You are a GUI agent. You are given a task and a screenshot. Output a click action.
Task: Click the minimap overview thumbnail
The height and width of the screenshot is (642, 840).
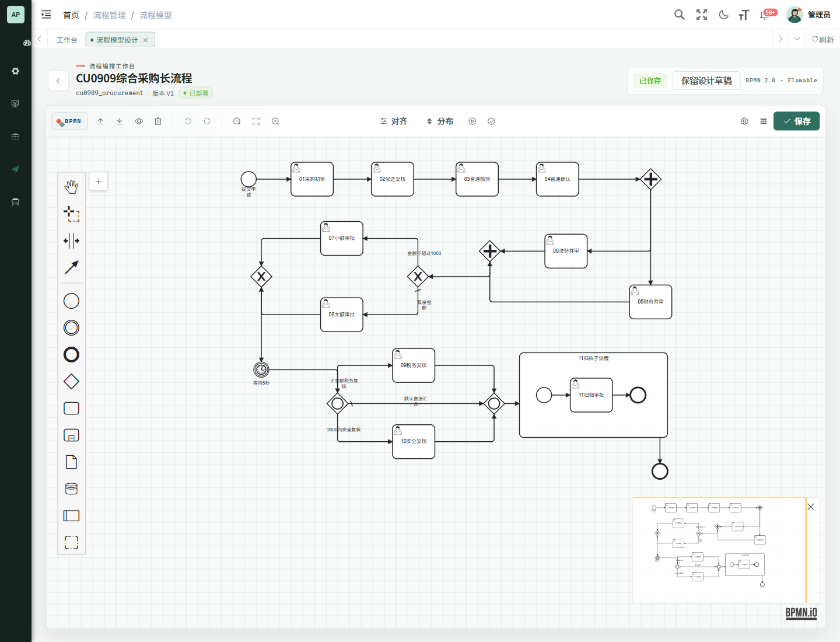719,549
